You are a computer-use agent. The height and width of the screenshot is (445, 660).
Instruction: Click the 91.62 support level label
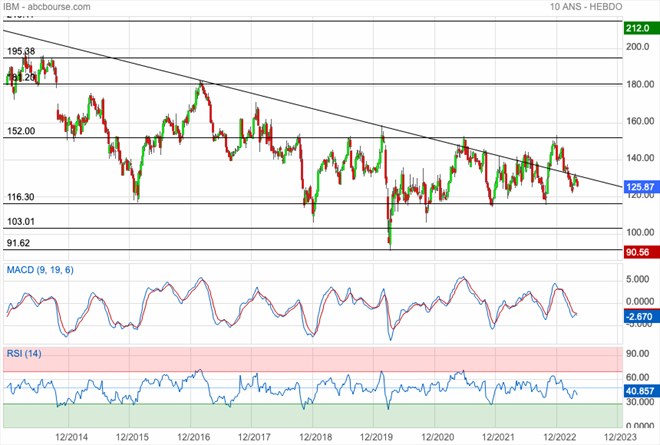(x=19, y=243)
